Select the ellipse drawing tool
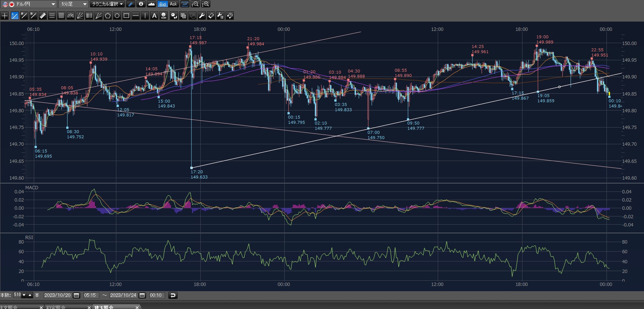The height and width of the screenshot is (309, 644). (x=117, y=16)
